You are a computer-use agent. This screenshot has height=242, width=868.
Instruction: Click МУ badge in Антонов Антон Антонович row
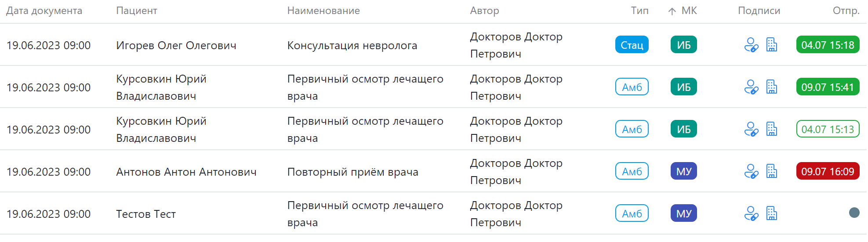click(x=683, y=171)
